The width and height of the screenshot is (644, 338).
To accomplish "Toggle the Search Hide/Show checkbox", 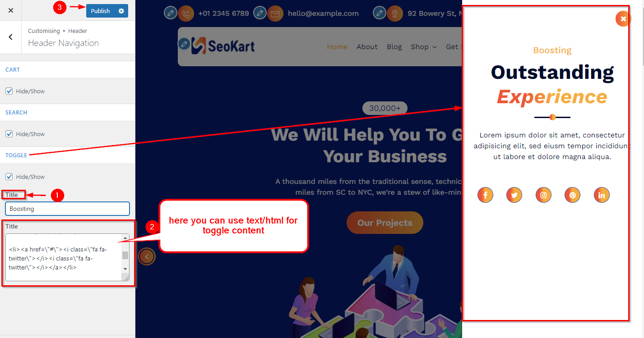I will point(9,134).
